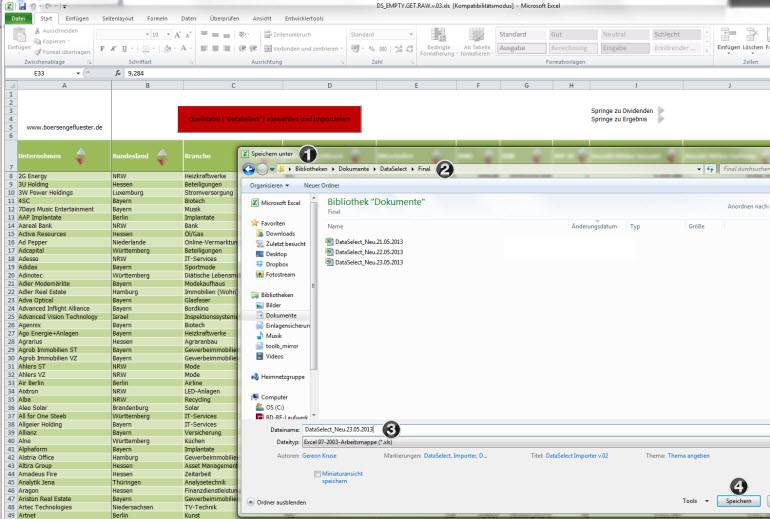The width and height of the screenshot is (770, 519).
Task: Click Ausschneiden in the clipboard group
Action: [x=56, y=30]
